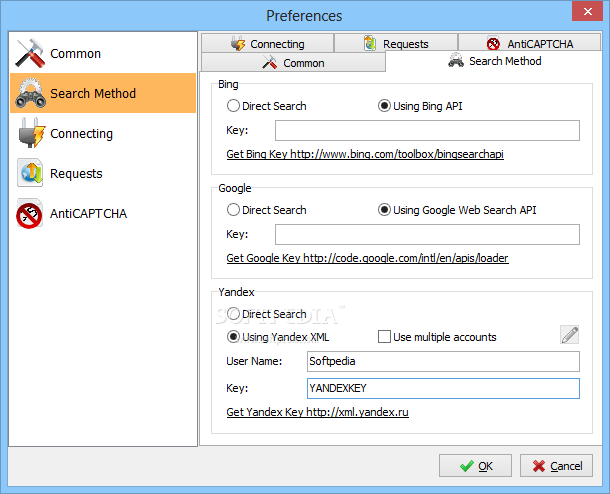610x494 pixels.
Task: Click the red icon on AntiCAPTCHA tab
Action: (493, 44)
